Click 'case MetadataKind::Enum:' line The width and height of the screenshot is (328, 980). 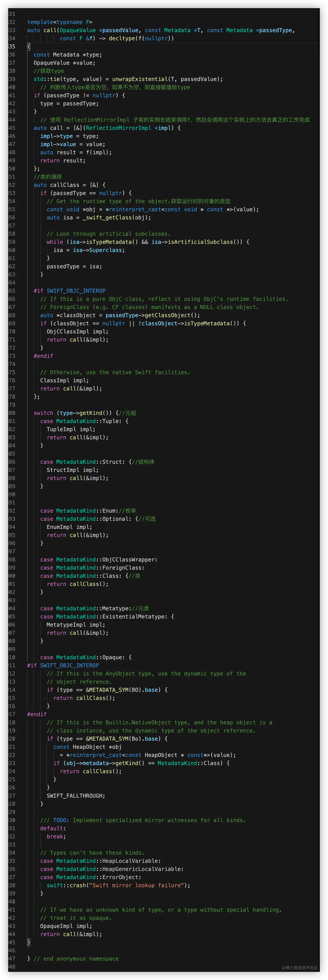point(80,511)
